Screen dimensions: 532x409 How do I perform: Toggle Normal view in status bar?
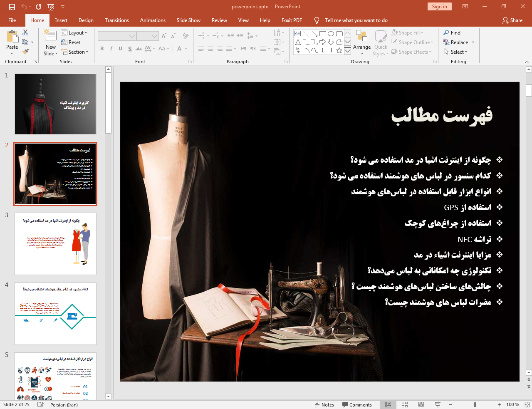(x=388, y=404)
